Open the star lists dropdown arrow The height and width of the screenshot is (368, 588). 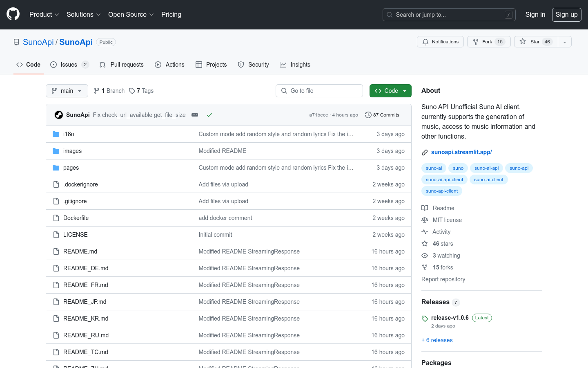[565, 42]
